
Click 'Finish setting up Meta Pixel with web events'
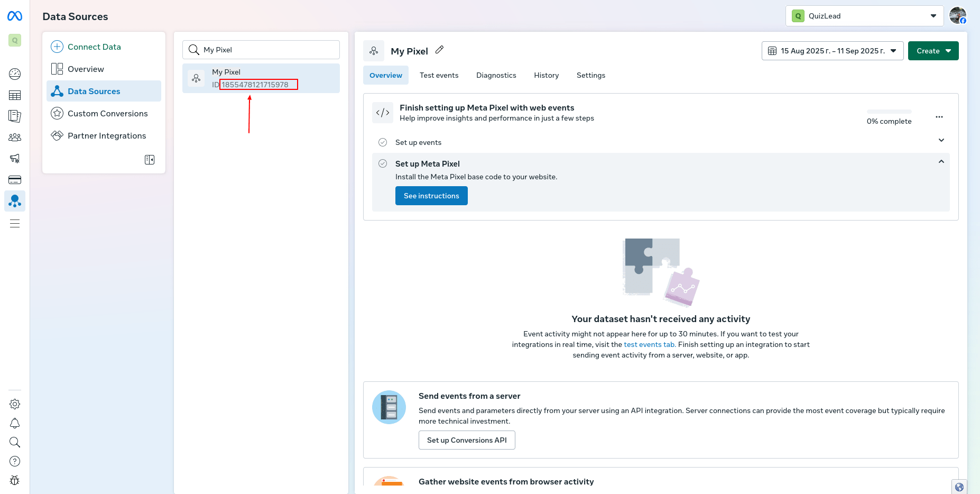pos(487,108)
